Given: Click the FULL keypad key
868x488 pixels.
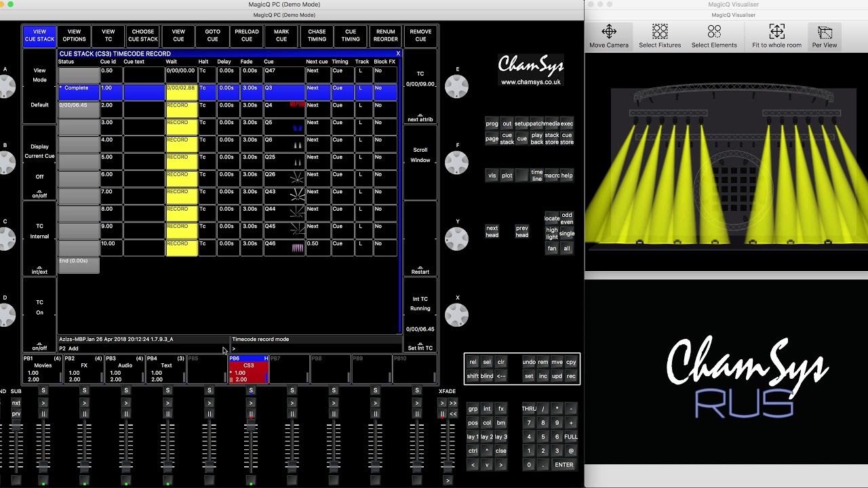Looking at the screenshot, I should (x=571, y=437).
